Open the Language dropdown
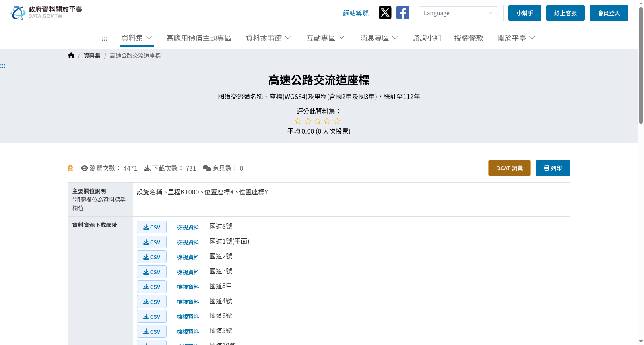644x345 pixels. point(458,13)
